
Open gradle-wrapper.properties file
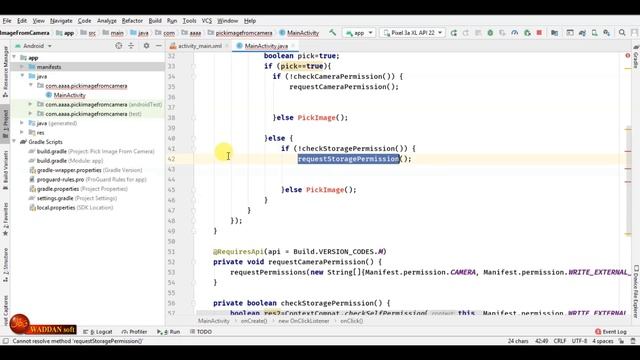[x=86, y=170]
